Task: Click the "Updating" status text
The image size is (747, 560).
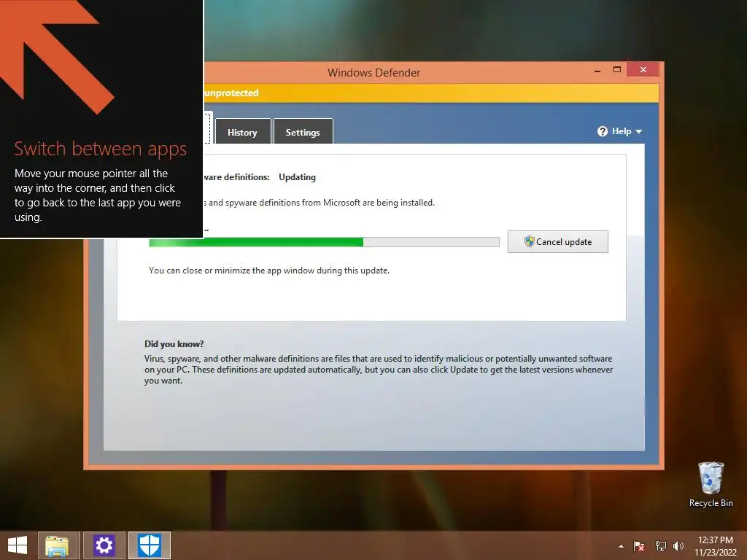Action: 298,177
